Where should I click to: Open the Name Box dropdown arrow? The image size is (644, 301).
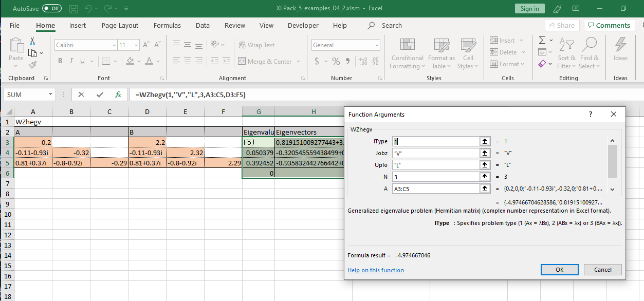tap(50, 95)
